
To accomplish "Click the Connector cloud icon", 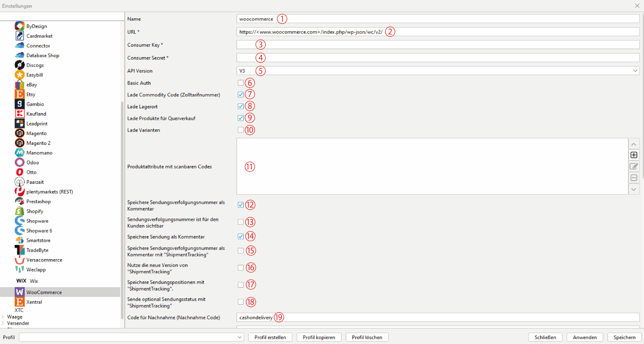I will pyautogui.click(x=20, y=46).
